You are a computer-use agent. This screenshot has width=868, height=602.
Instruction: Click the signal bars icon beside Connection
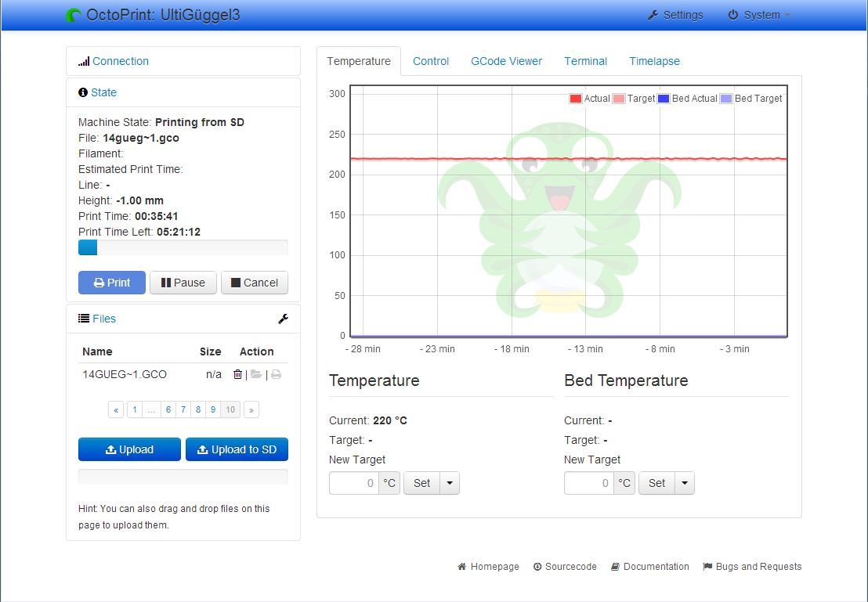pyautogui.click(x=84, y=61)
